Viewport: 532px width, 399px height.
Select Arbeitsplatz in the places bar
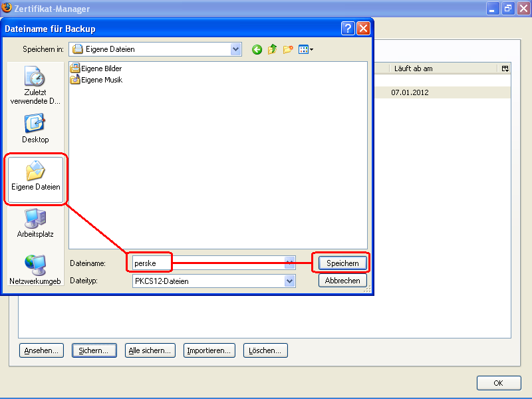click(35, 221)
